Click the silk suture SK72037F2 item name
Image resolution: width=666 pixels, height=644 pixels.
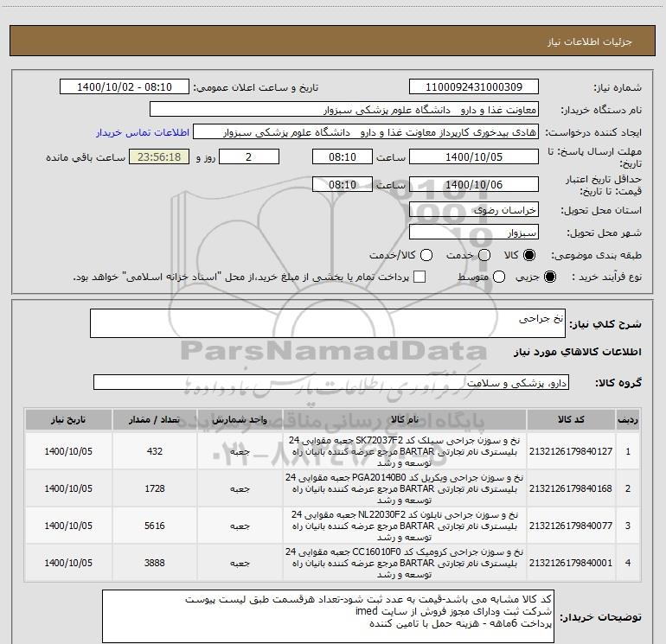tap(405, 451)
